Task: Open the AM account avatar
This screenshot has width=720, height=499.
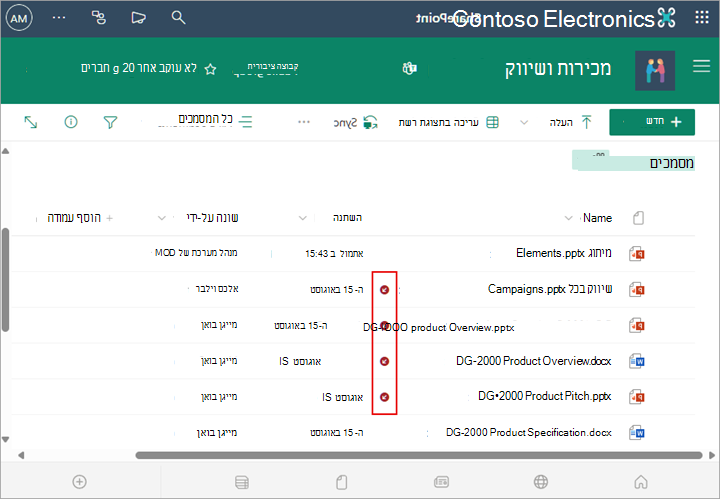Action: 19,18
